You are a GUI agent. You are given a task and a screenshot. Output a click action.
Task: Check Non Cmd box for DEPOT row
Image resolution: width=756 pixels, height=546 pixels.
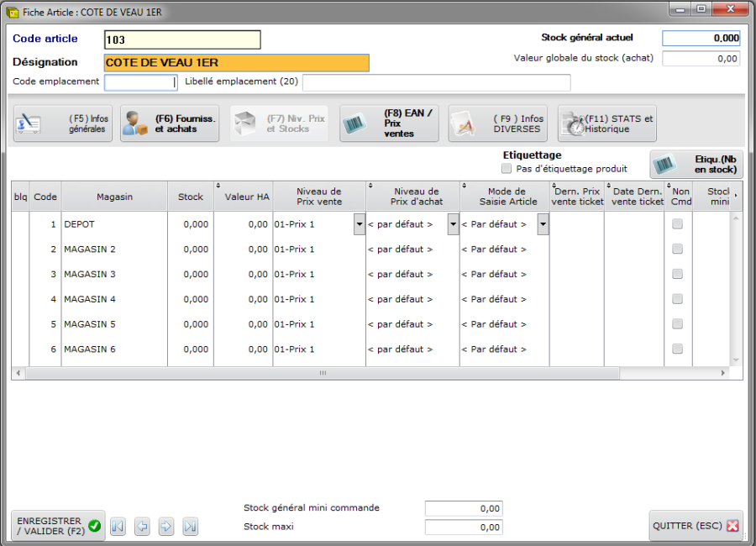click(677, 224)
